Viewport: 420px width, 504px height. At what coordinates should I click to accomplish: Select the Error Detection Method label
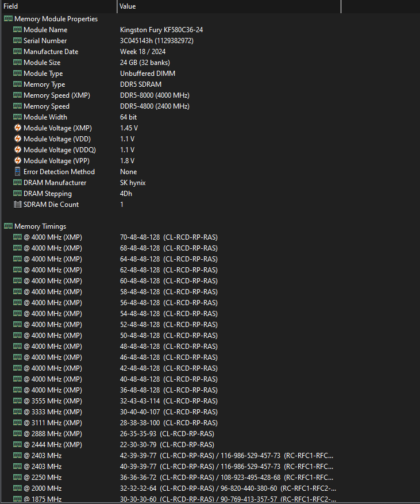59,172
